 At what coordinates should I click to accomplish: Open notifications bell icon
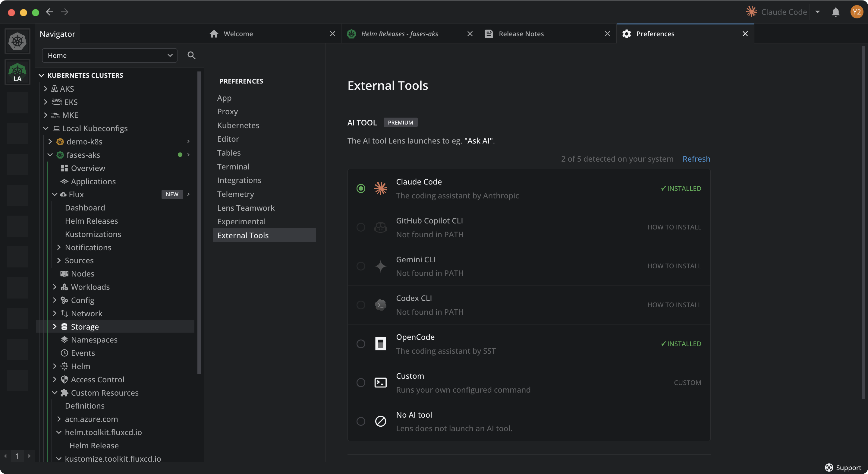pos(835,12)
